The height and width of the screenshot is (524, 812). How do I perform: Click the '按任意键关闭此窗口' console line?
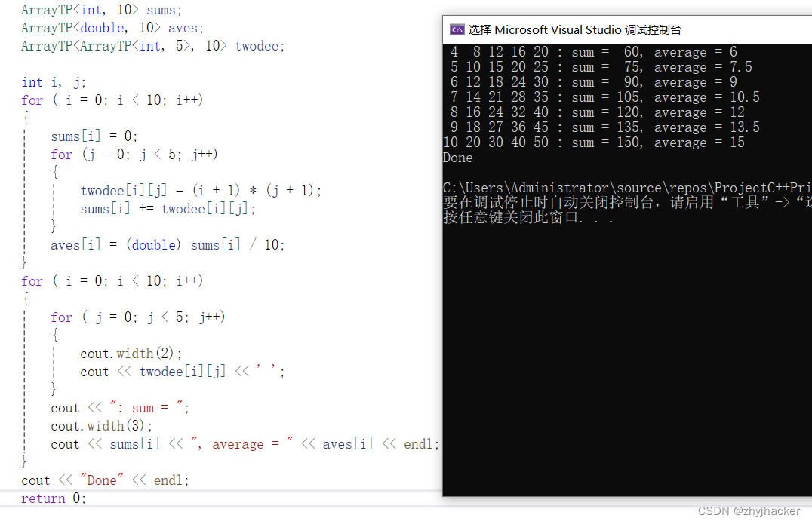(x=528, y=218)
